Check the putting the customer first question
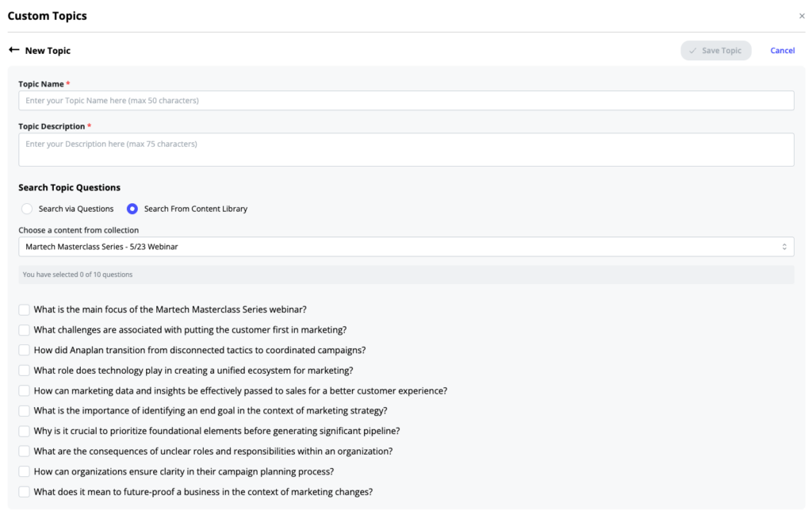The image size is (812, 511). coord(24,330)
